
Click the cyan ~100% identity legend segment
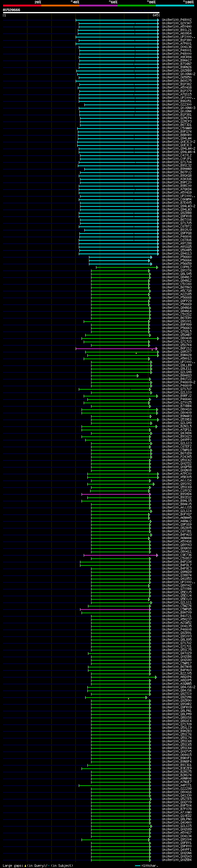[x=175, y=6]
